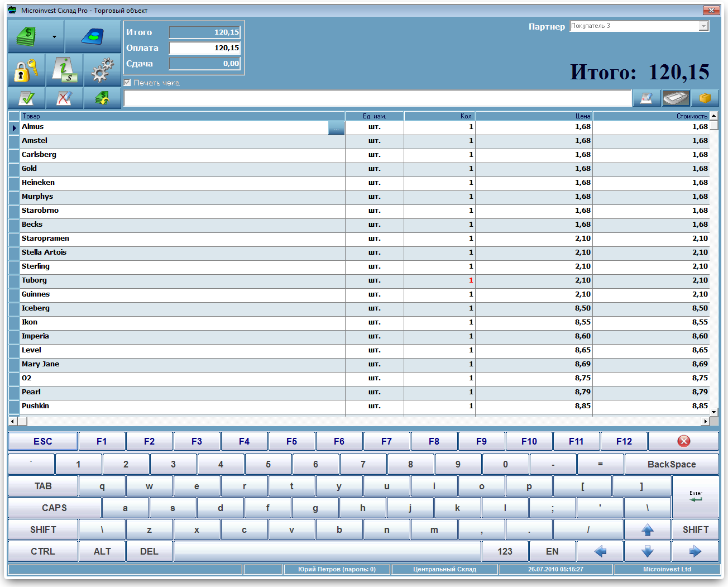The image size is (728, 587).
Task: Click the horizontal scroll right arrow
Action: 706,421
